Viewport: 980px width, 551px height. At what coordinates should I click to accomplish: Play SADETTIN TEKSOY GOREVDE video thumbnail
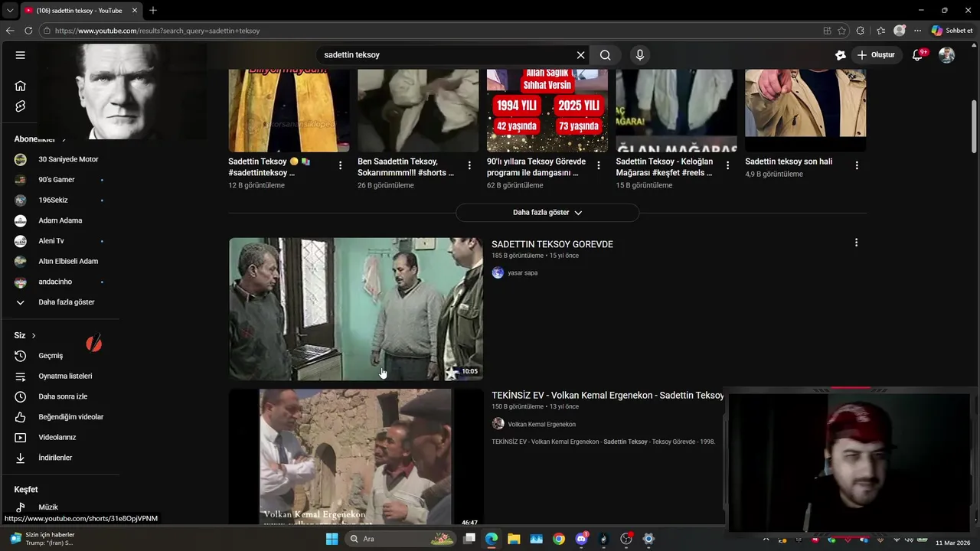[x=356, y=308]
